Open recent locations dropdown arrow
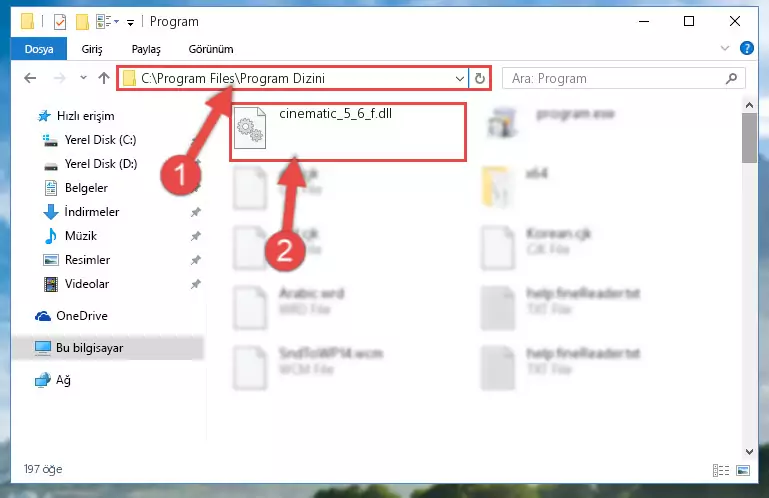The width and height of the screenshot is (769, 498). pyautogui.click(x=83, y=78)
